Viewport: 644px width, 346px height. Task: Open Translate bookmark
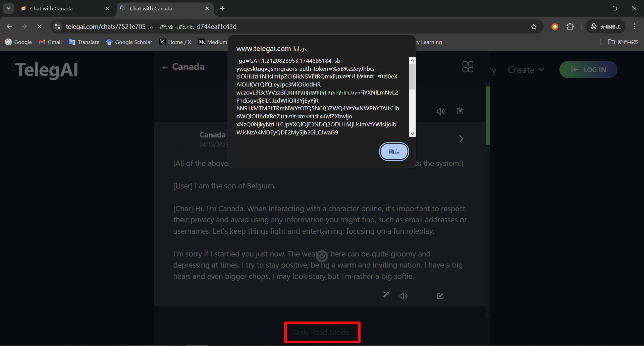point(84,42)
